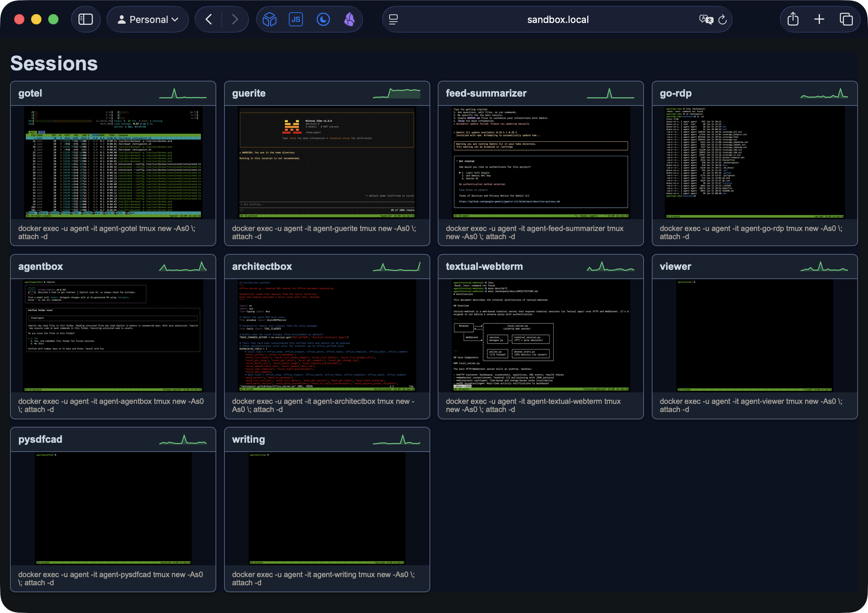The width and height of the screenshot is (868, 613).
Task: Click the blue cube extension icon
Action: 270,19
